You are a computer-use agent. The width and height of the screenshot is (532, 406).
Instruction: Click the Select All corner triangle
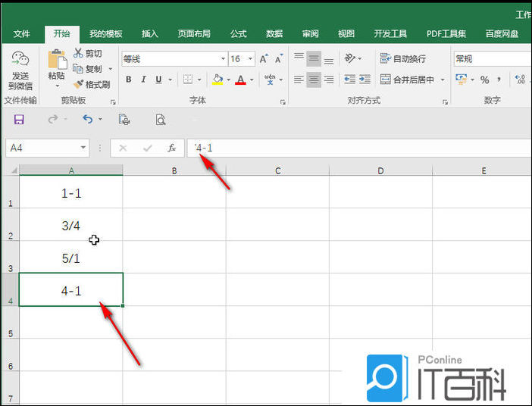[13, 170]
